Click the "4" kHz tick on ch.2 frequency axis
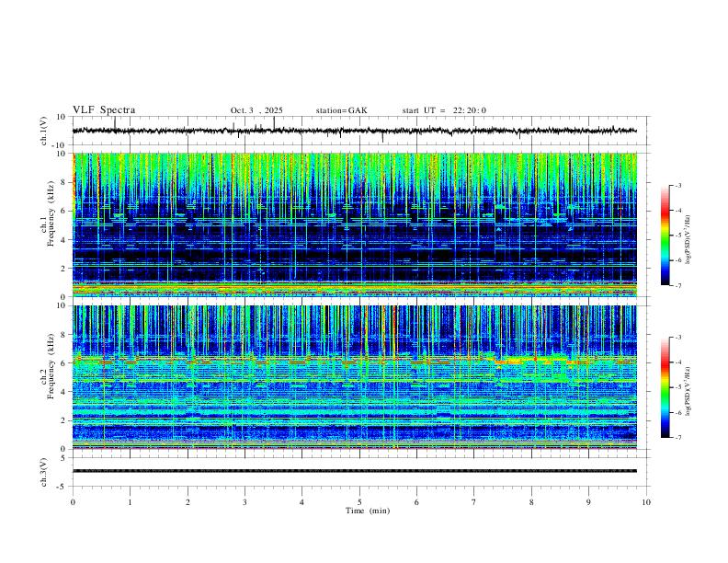Viewport: 728px width, 563px height. (x=63, y=392)
